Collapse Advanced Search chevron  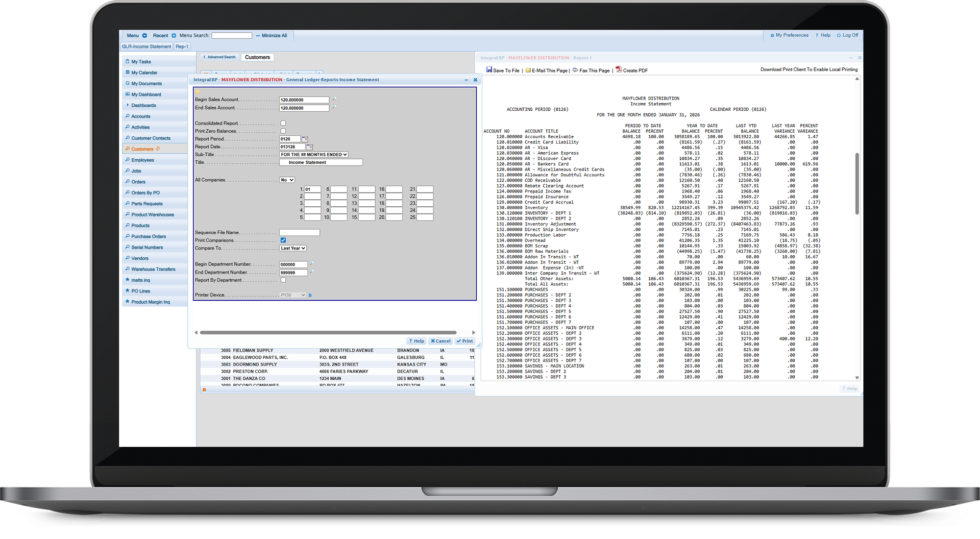pos(204,57)
